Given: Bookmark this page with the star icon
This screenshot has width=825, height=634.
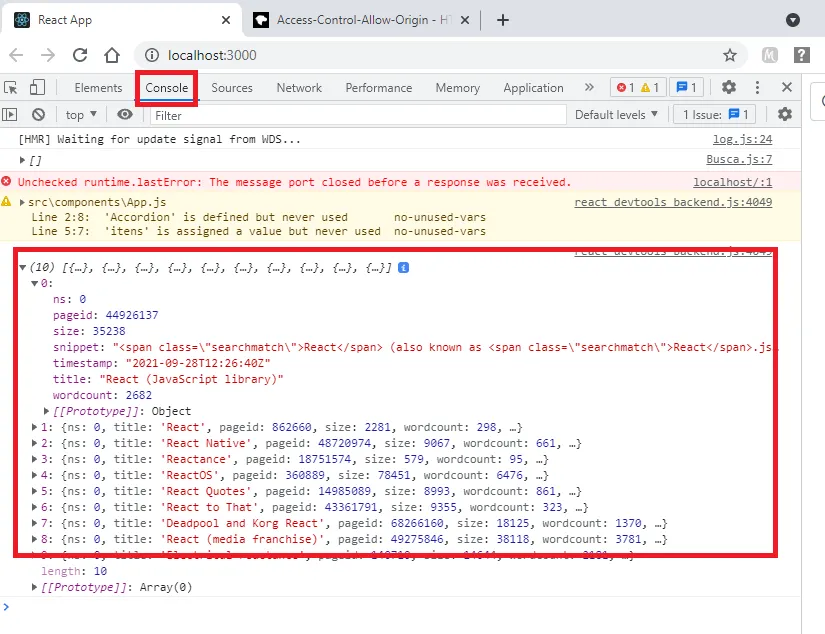Looking at the screenshot, I should (730, 55).
